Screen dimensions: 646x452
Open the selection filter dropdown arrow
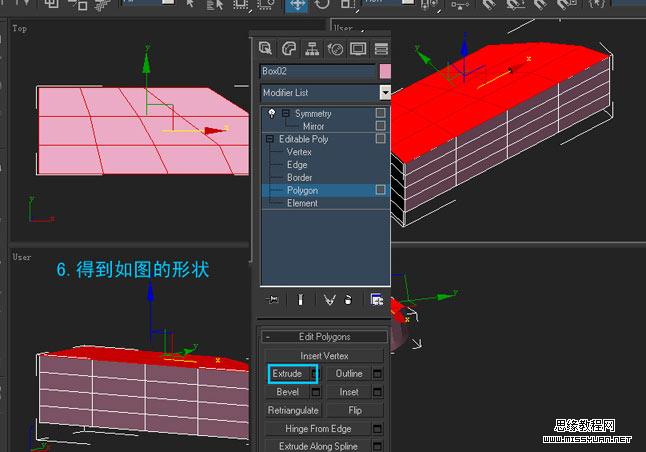coord(168,2)
